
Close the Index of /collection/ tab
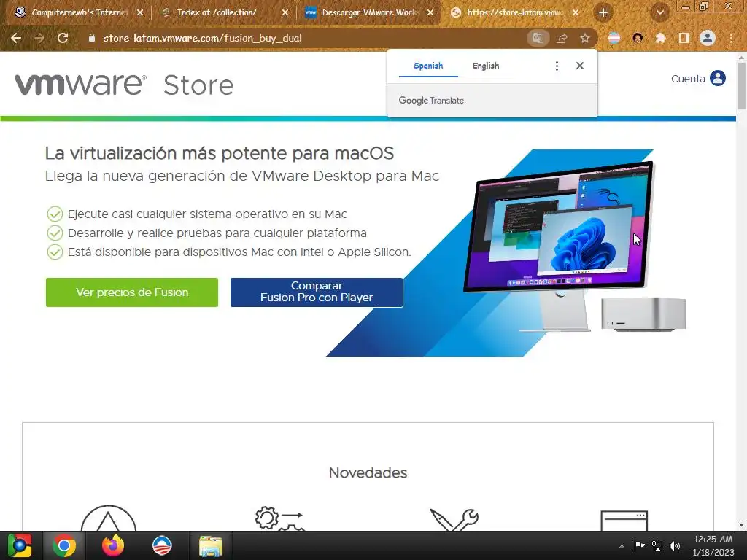285,13
